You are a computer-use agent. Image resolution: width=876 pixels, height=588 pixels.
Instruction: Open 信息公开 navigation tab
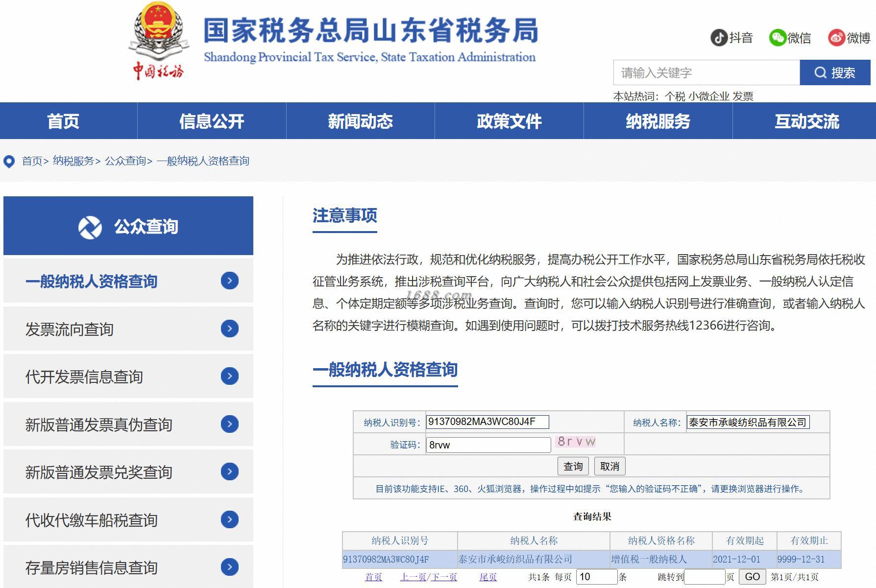point(212,121)
